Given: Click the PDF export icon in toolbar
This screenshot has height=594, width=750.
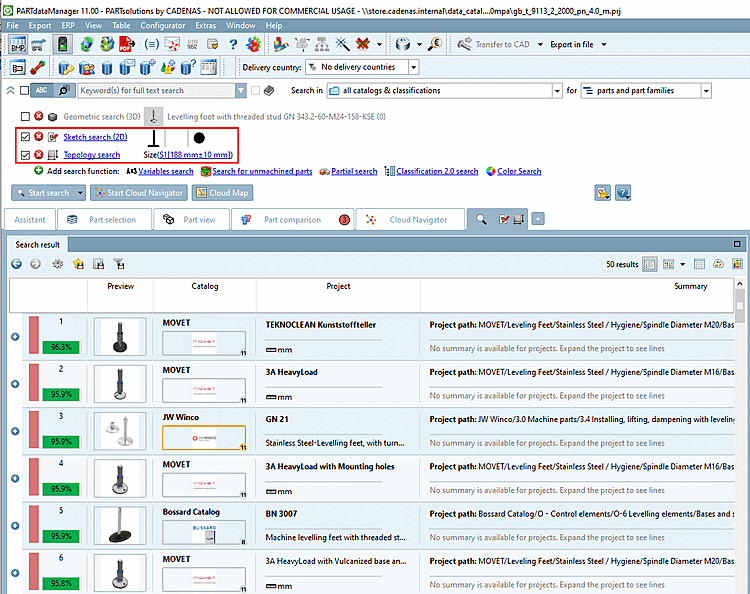Looking at the screenshot, I should (126, 44).
